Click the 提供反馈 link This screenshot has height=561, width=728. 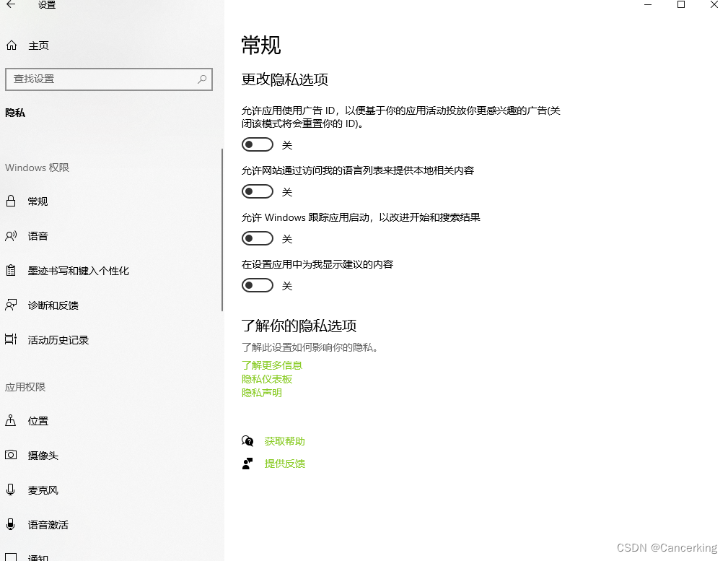click(284, 464)
